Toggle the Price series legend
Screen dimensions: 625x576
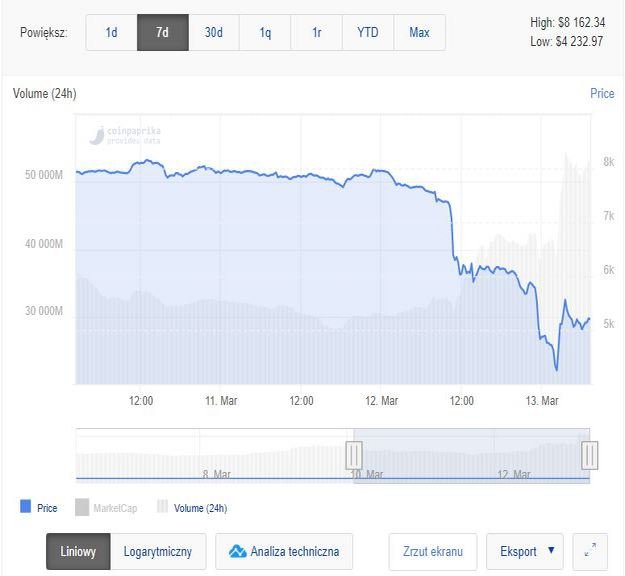tap(39, 508)
